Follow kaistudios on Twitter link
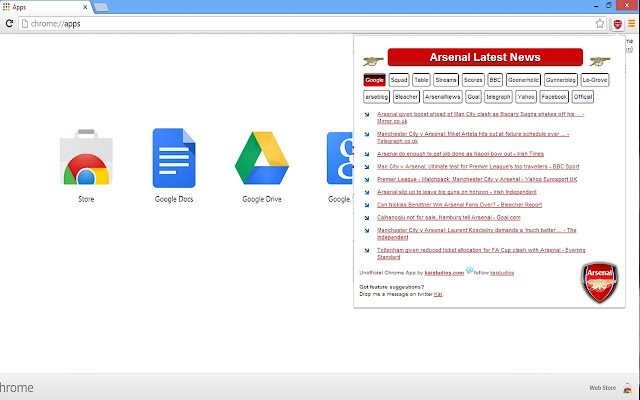The image size is (640, 400). pos(502,273)
